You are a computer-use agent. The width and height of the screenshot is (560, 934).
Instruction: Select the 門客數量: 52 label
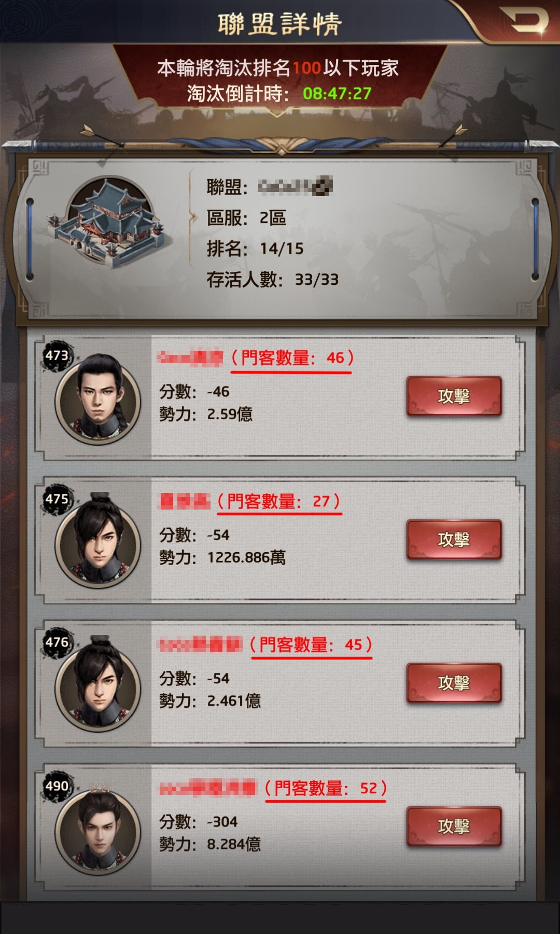click(326, 788)
